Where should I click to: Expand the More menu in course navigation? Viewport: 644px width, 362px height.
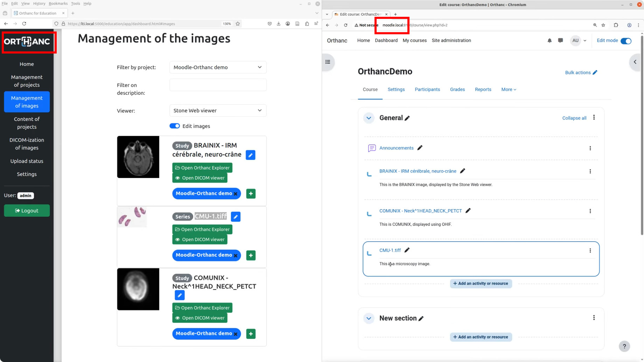point(508,90)
